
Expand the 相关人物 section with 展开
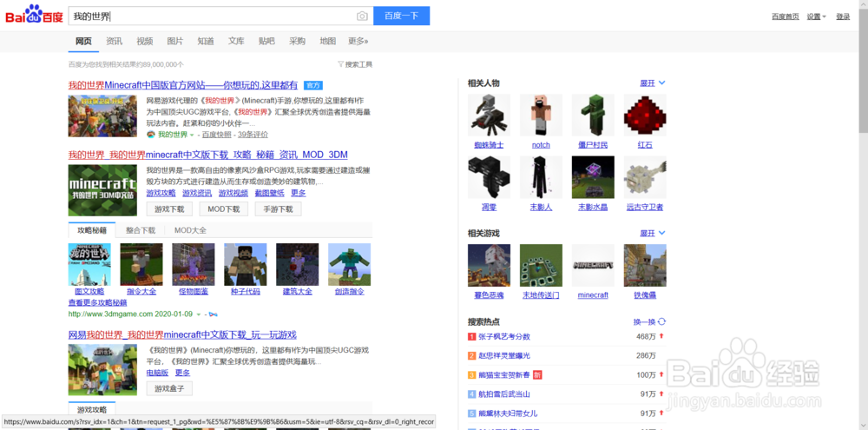[x=653, y=83]
